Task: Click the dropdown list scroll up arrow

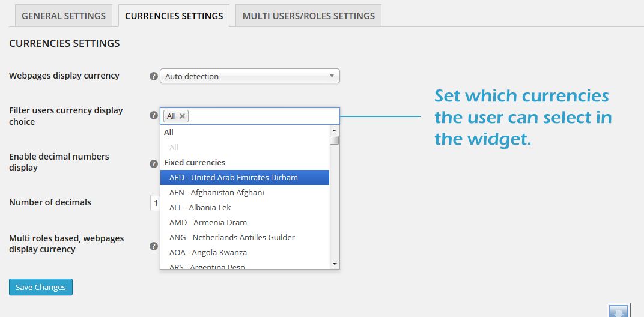Action: click(x=335, y=130)
